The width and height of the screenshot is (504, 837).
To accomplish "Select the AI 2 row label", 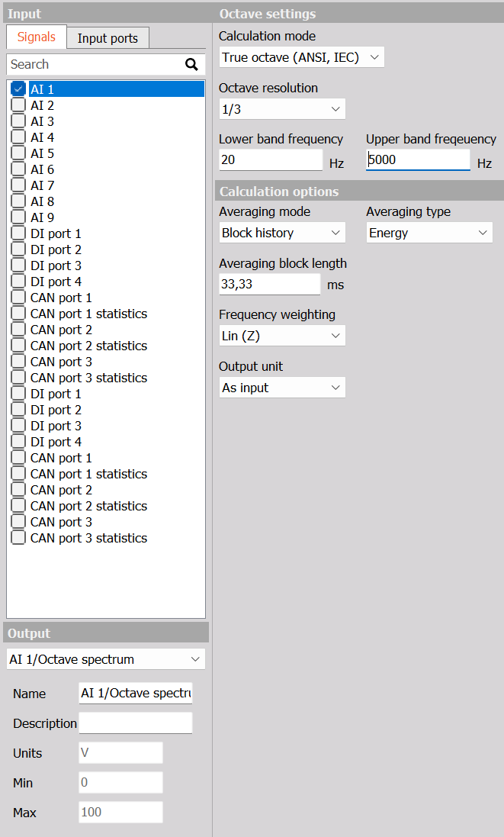I will [x=42, y=105].
